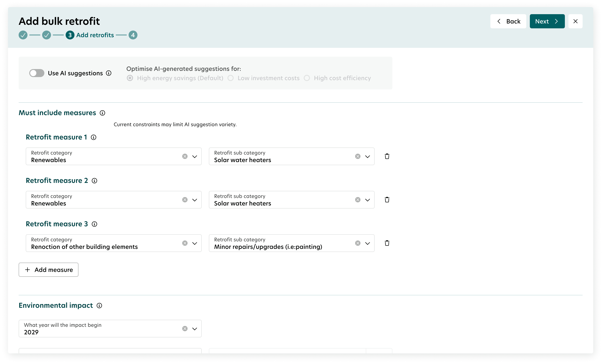Select Low investment costs radio option
This screenshot has width=603, height=364.
tap(231, 78)
